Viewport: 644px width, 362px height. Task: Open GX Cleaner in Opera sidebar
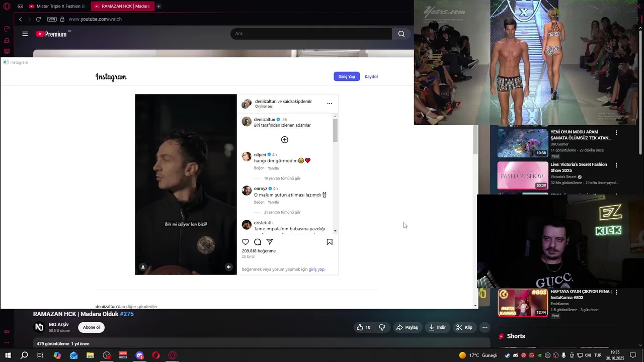tap(7, 40)
